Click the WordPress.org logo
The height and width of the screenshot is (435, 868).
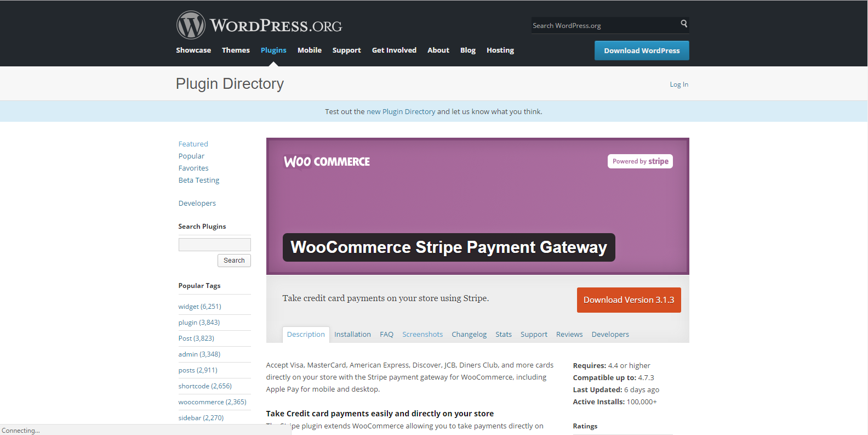[259, 25]
